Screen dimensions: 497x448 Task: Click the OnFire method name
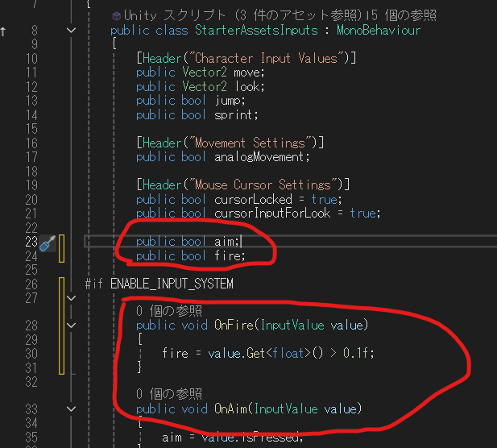[234, 326]
